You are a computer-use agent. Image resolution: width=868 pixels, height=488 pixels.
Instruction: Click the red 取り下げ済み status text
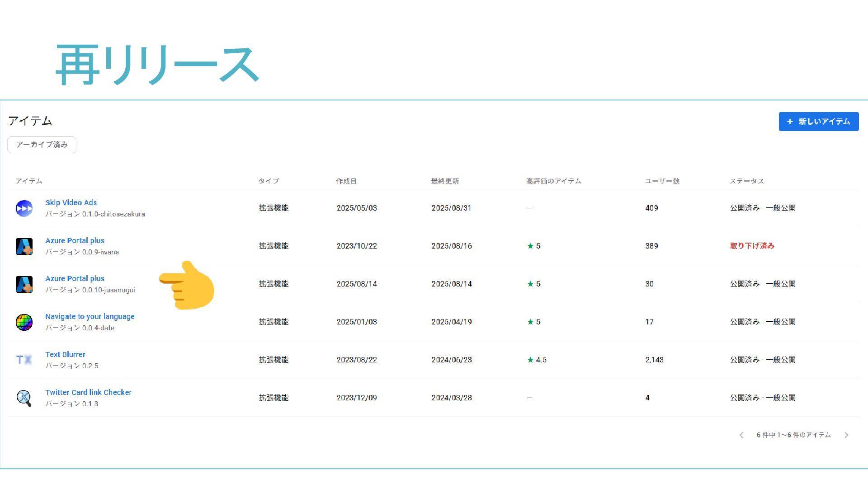[752, 246]
